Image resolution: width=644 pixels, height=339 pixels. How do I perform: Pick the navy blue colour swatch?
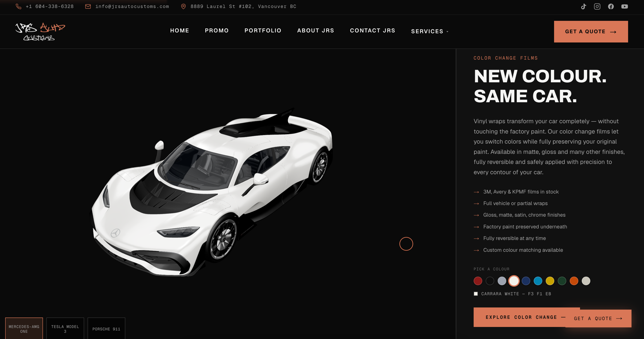[526, 281]
